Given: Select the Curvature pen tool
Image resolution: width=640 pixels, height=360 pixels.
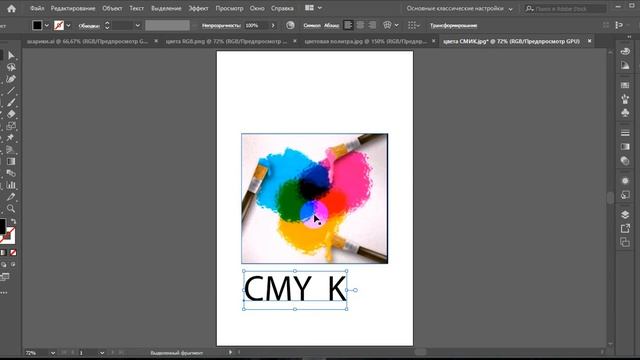Looking at the screenshot, I should tap(11, 79).
